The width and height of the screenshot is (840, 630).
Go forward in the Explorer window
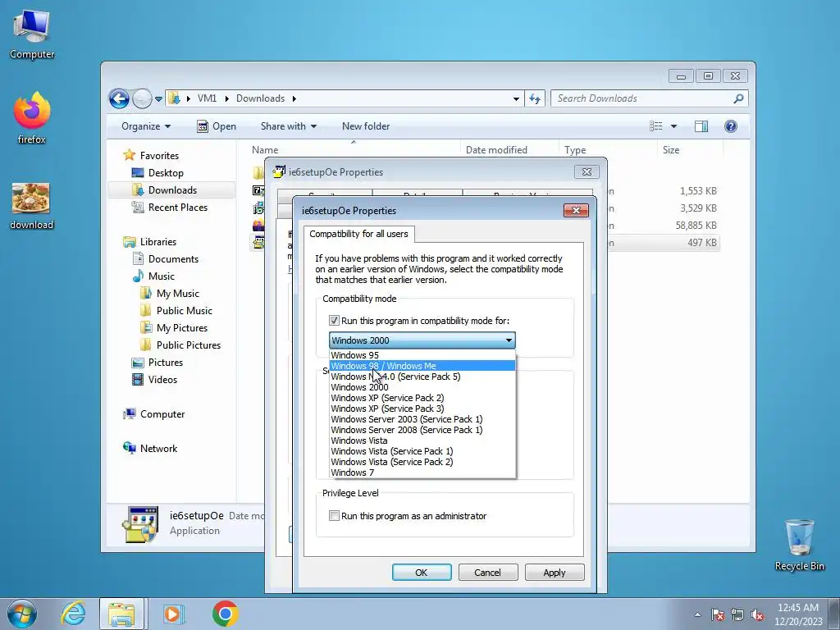[x=142, y=98]
